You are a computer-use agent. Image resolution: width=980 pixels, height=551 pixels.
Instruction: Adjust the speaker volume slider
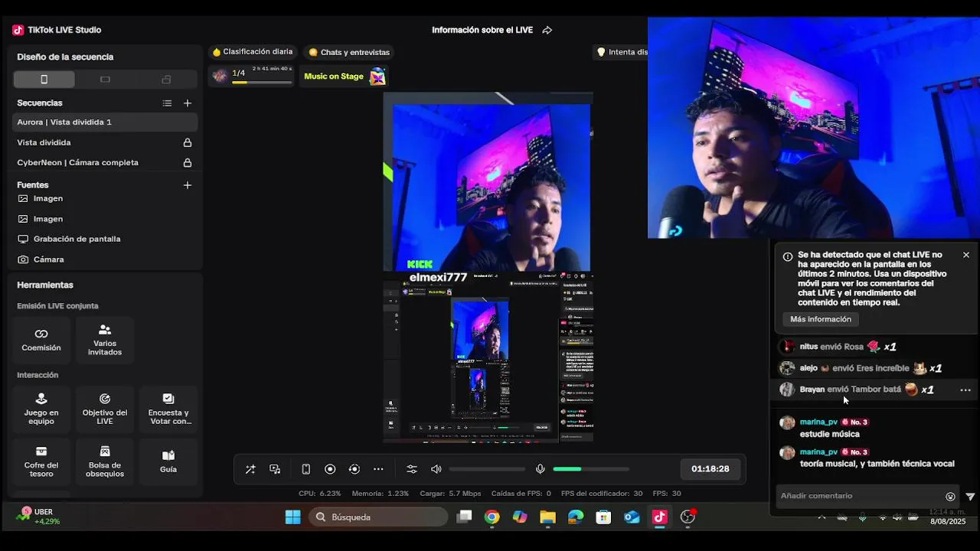click(487, 469)
